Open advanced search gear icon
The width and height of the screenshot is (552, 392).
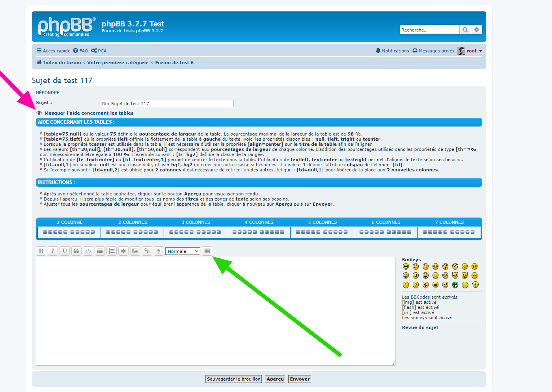pyautogui.click(x=477, y=30)
